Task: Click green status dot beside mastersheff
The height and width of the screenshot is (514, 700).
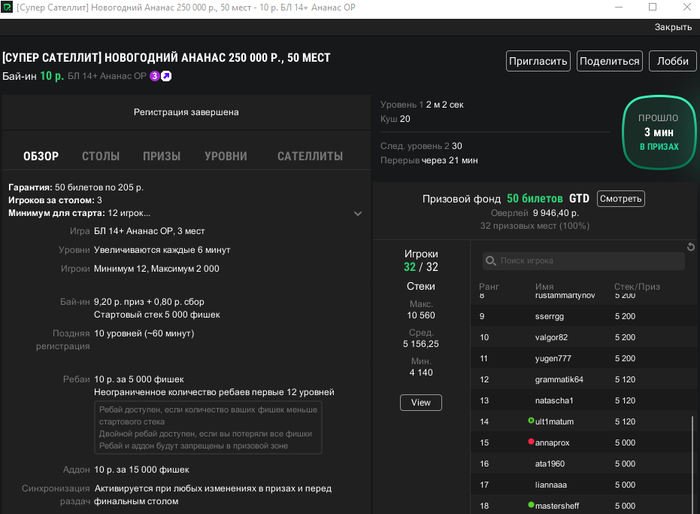Action: click(531, 505)
